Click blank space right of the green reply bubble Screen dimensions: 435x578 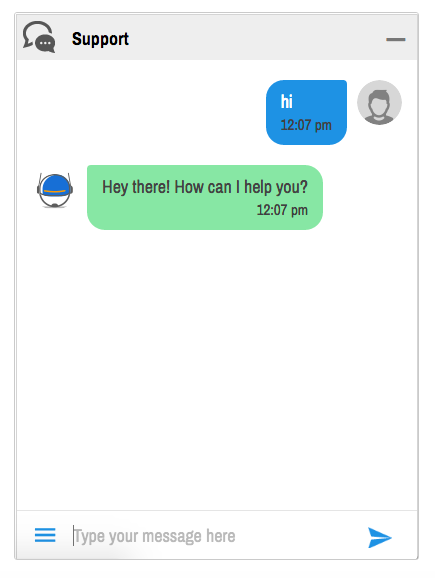click(369, 197)
